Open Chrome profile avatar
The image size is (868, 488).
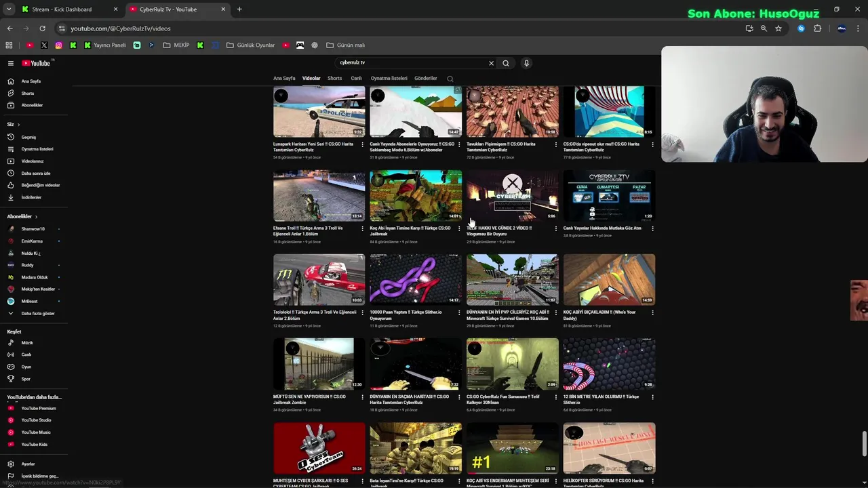tap(842, 28)
